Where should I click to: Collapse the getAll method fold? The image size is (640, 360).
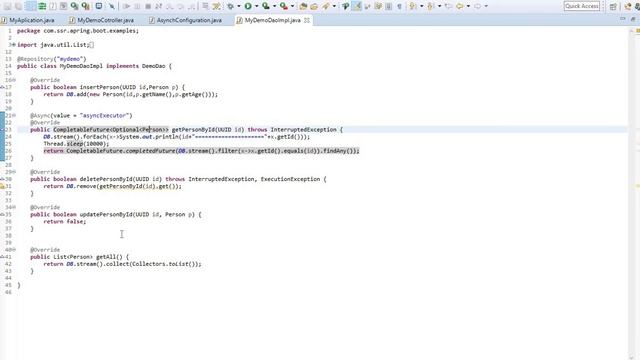tap(14, 250)
